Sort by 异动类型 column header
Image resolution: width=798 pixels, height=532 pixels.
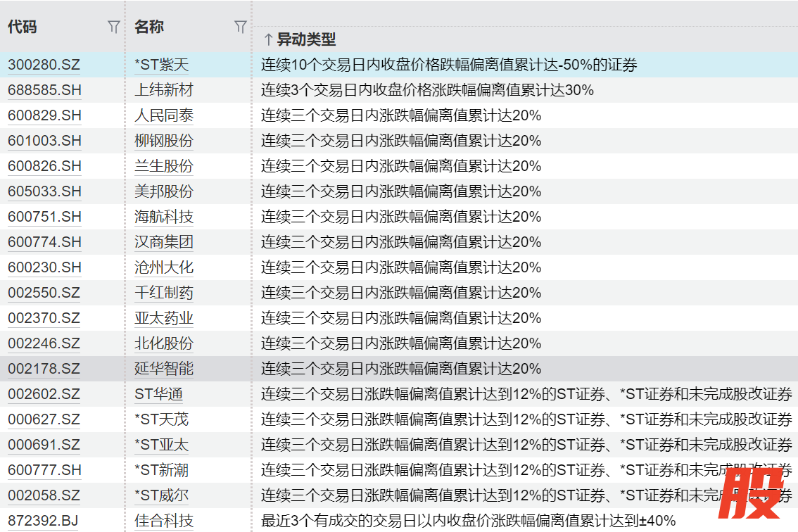[306, 39]
